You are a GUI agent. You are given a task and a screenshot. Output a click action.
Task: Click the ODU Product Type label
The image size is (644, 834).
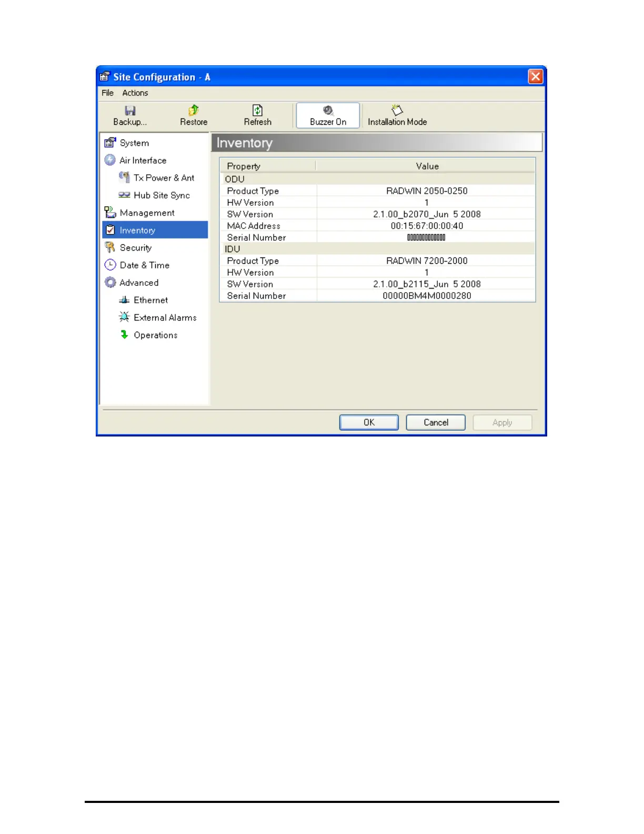[253, 191]
